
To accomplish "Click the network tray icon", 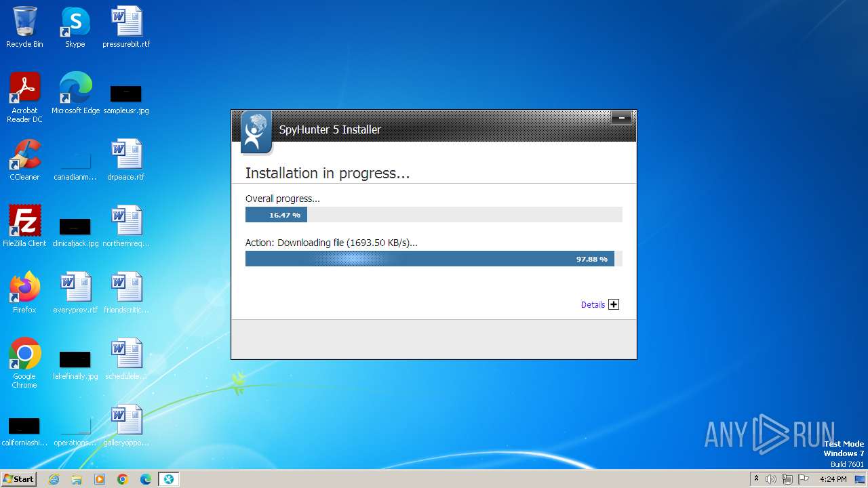I will pyautogui.click(x=787, y=479).
